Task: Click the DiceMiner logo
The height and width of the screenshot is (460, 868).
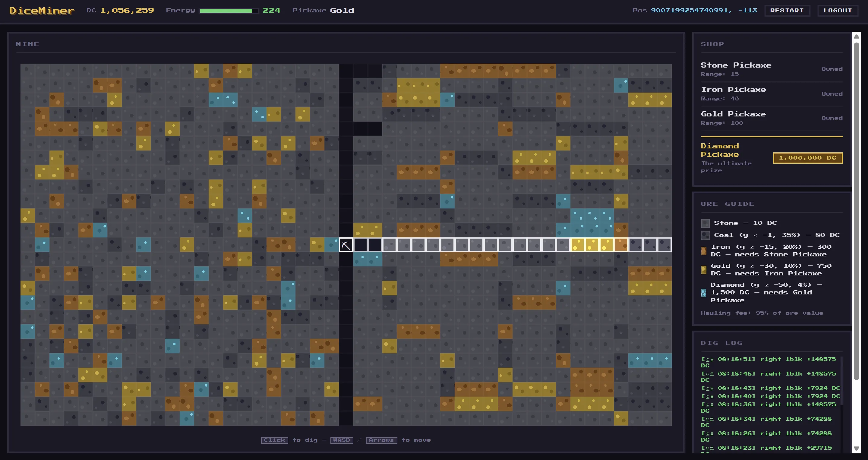Action: 42,11
